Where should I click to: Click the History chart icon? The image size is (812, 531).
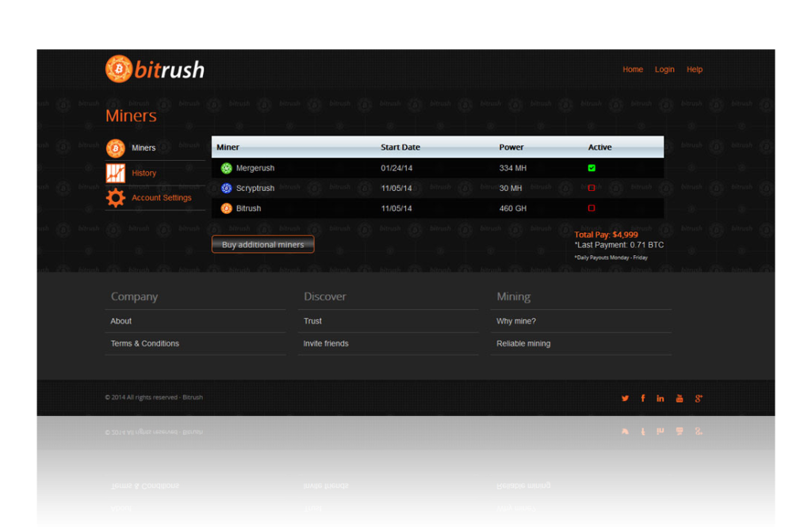click(x=116, y=173)
